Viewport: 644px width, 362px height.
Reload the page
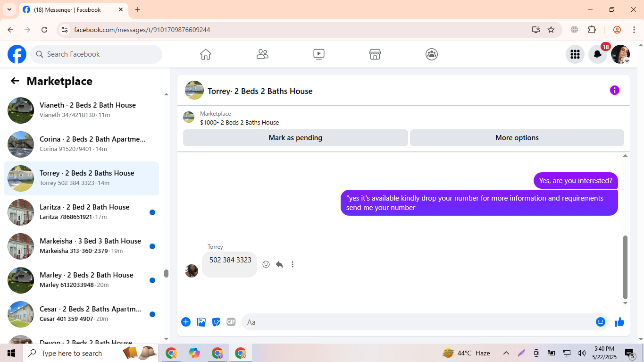pos(44,30)
